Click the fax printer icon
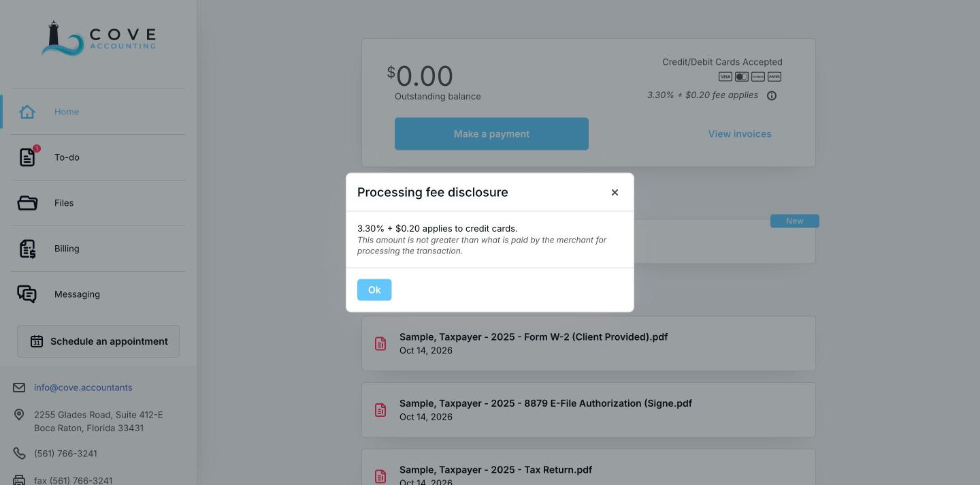 coord(19,480)
